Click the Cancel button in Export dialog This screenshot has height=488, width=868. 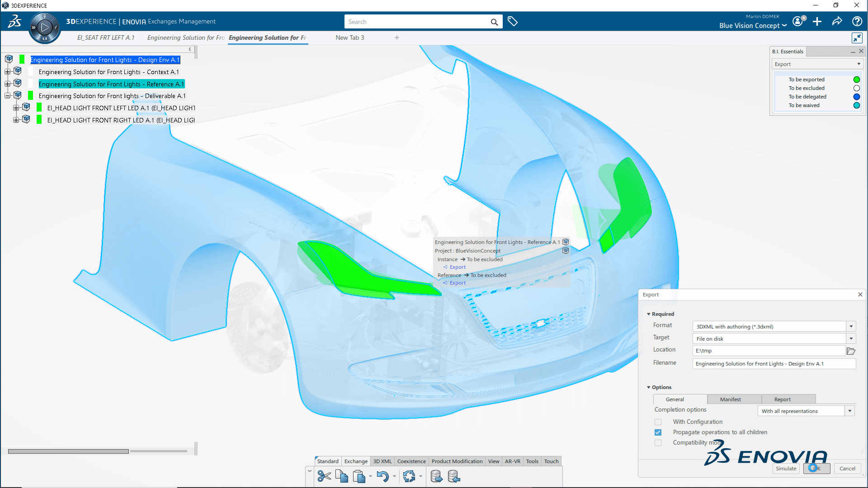tap(847, 469)
